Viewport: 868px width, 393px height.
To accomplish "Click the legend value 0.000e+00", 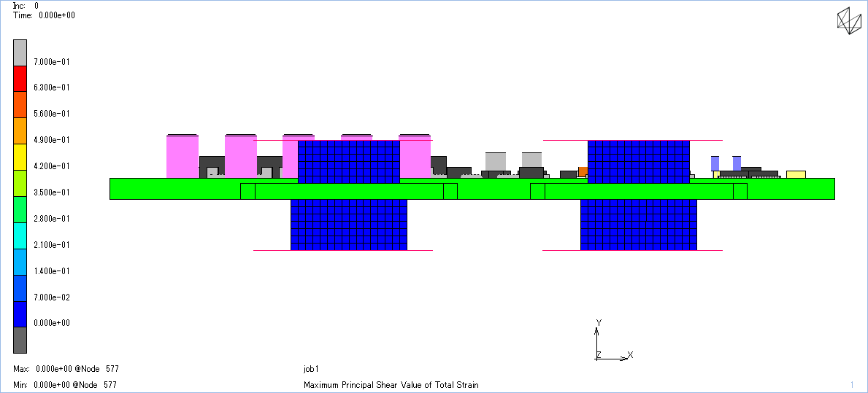I will pyautogui.click(x=52, y=323).
